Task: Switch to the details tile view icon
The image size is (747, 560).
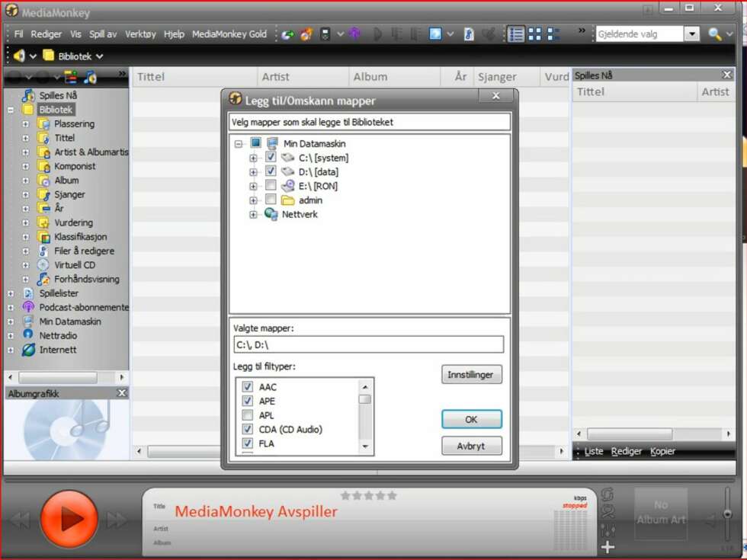Action: pos(553,34)
